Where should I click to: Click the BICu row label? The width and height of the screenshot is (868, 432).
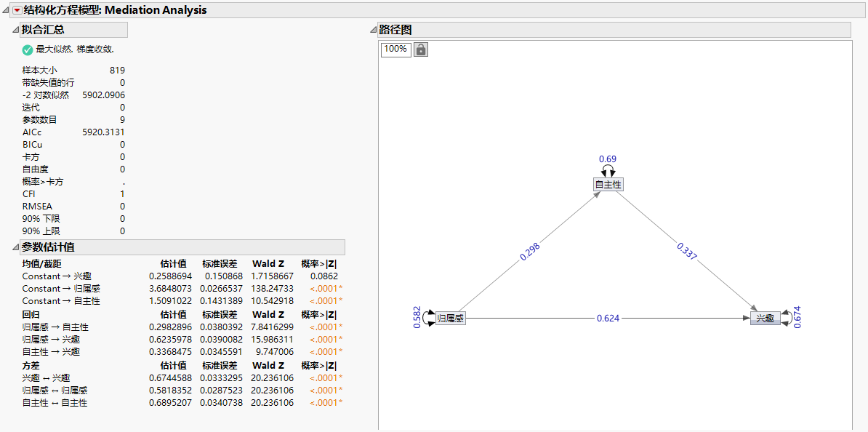coord(32,145)
